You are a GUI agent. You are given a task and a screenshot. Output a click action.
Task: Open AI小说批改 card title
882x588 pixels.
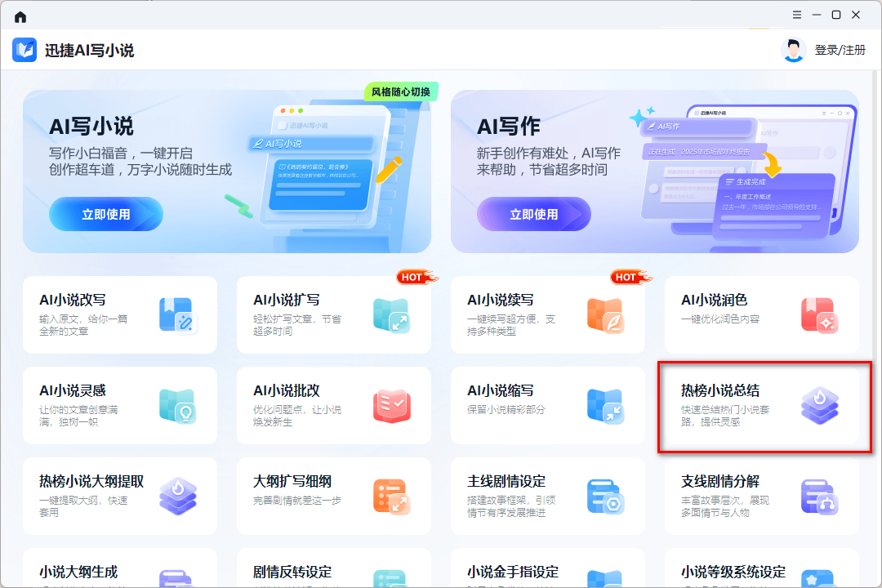(287, 390)
